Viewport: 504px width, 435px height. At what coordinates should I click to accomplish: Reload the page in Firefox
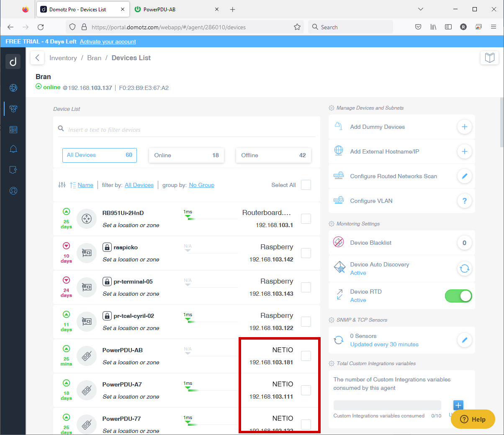point(41,27)
